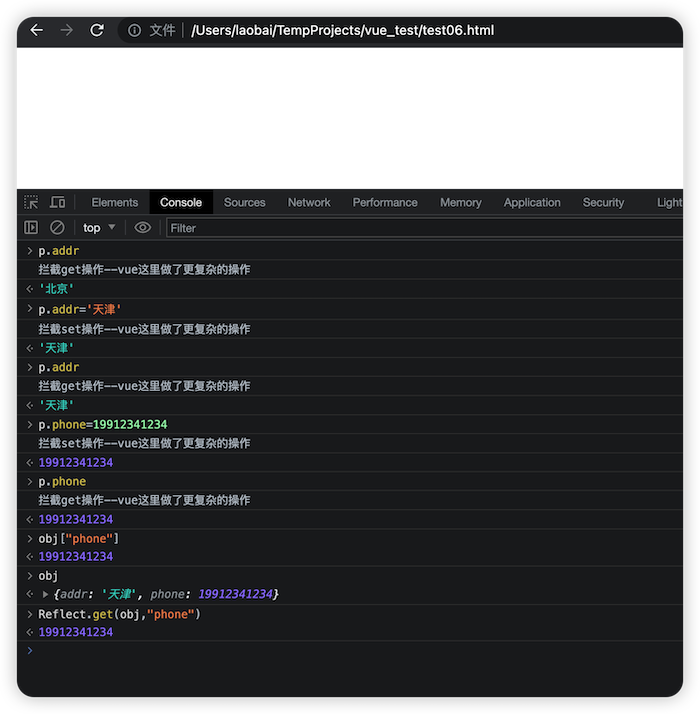Toggle the device toolbar icon

pyautogui.click(x=57, y=202)
